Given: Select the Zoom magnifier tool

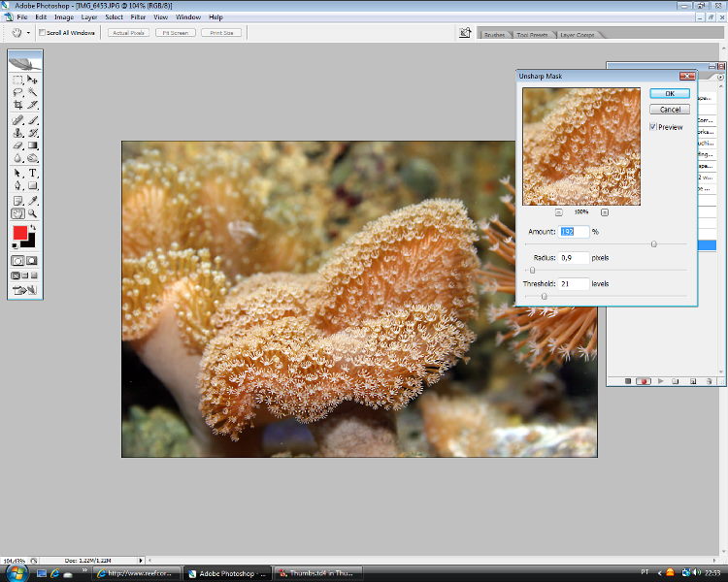Looking at the screenshot, I should click(32, 212).
